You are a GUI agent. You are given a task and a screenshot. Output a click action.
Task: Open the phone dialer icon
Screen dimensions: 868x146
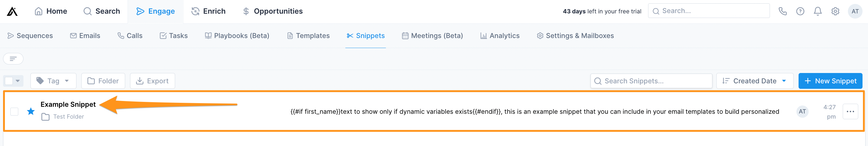point(782,12)
